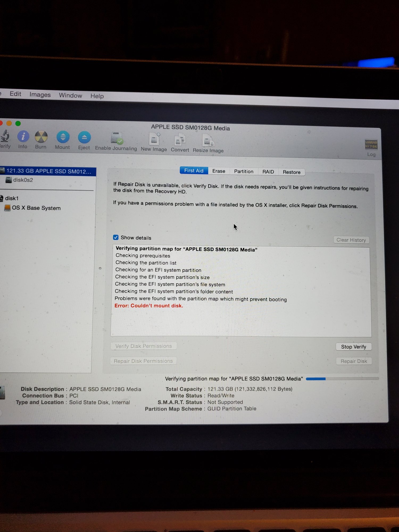Click the Total Capacity value 121.33 GB

(x=250, y=389)
